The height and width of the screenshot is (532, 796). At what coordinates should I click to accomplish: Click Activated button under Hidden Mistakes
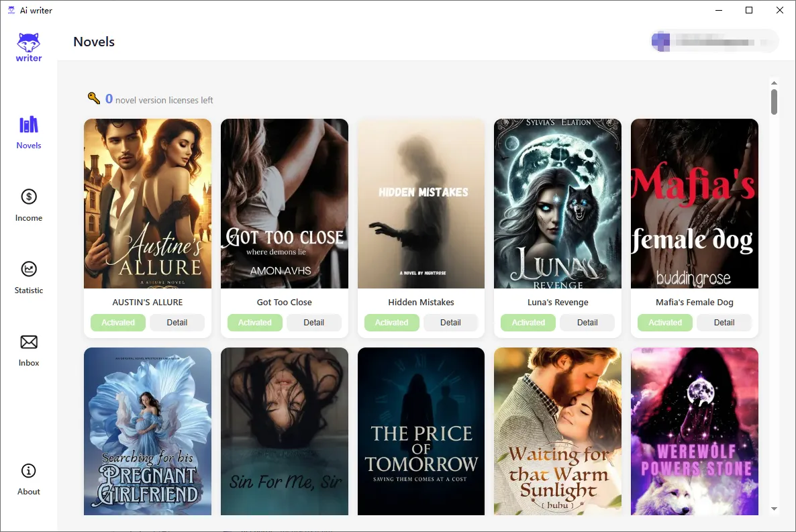391,322
